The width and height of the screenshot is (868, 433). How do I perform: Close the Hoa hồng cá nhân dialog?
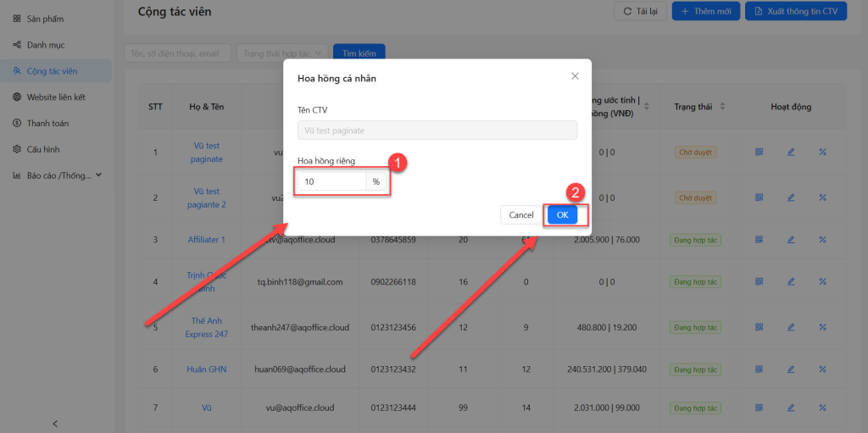pos(575,76)
